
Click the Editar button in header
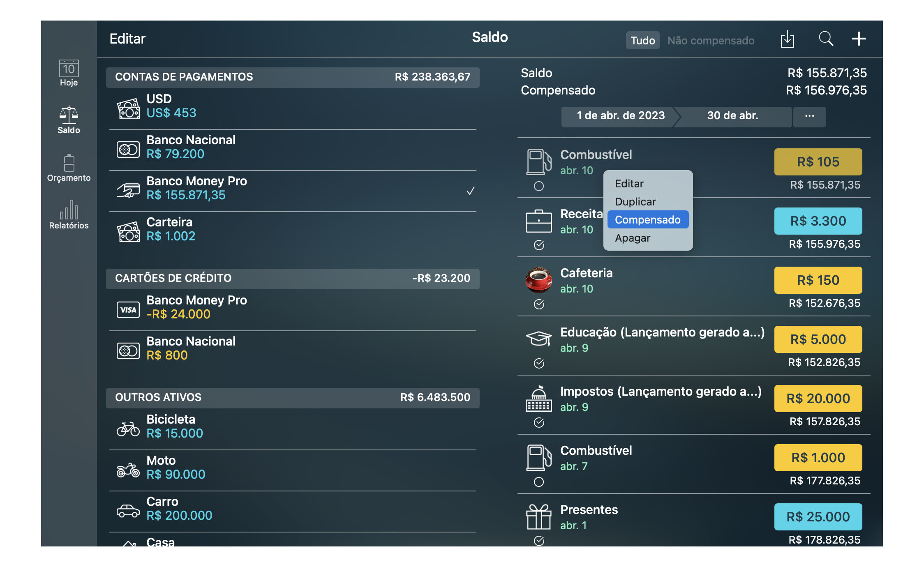(x=127, y=39)
